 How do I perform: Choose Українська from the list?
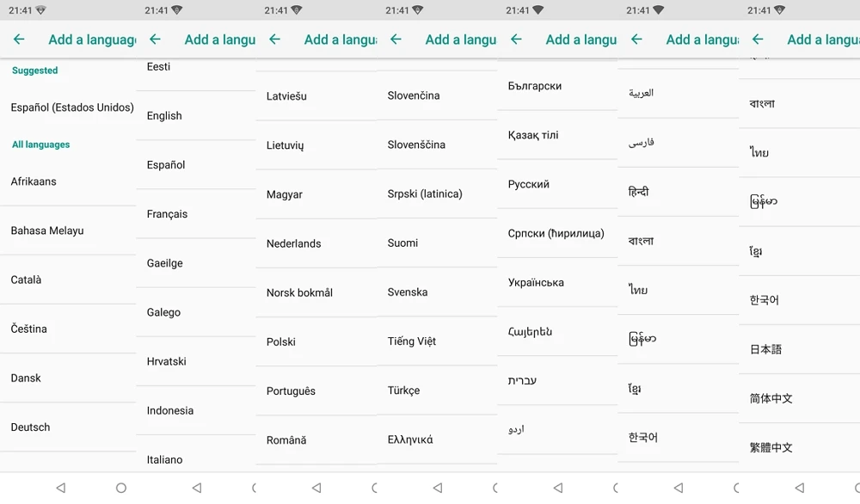[x=557, y=282]
